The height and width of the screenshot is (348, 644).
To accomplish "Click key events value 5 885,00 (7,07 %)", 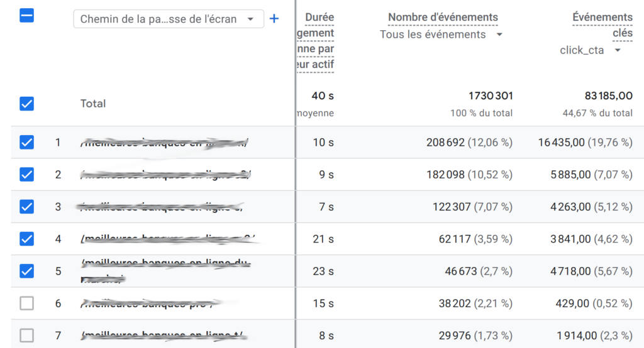I will coord(591,175).
